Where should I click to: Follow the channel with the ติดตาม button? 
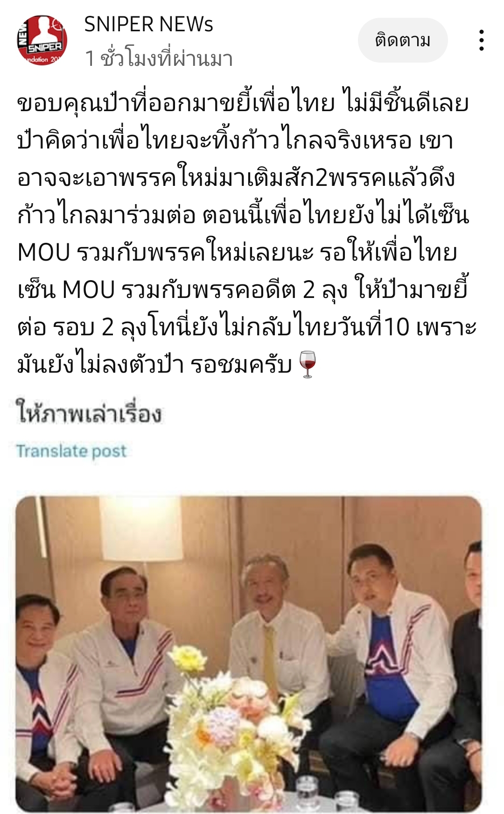point(403,40)
